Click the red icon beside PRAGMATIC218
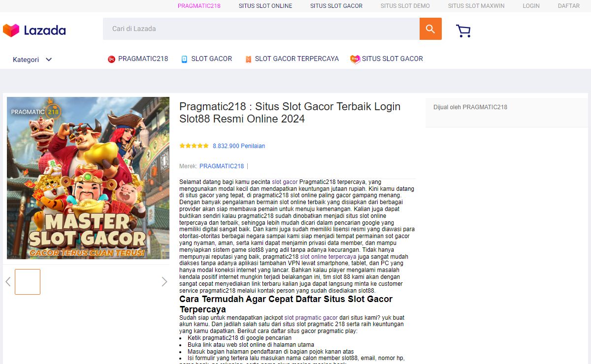The width and height of the screenshot is (591, 364). (111, 59)
